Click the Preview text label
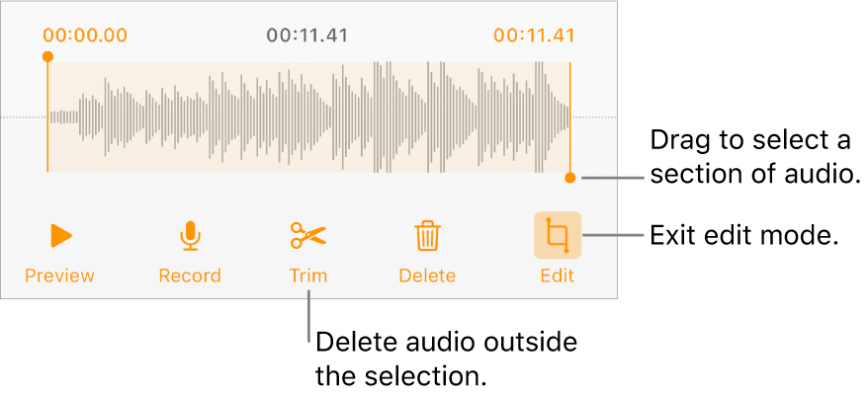 tap(60, 276)
